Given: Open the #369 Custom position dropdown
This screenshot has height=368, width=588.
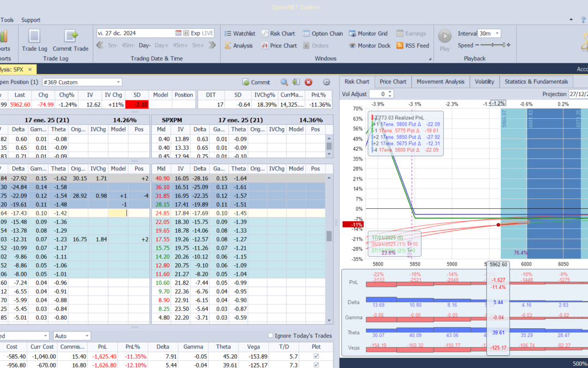Looking at the screenshot, I should point(118,82).
